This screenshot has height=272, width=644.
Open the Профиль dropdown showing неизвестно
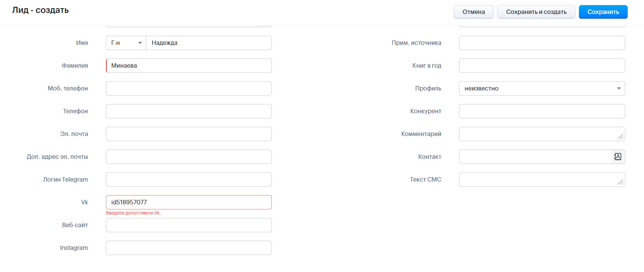coord(542,88)
